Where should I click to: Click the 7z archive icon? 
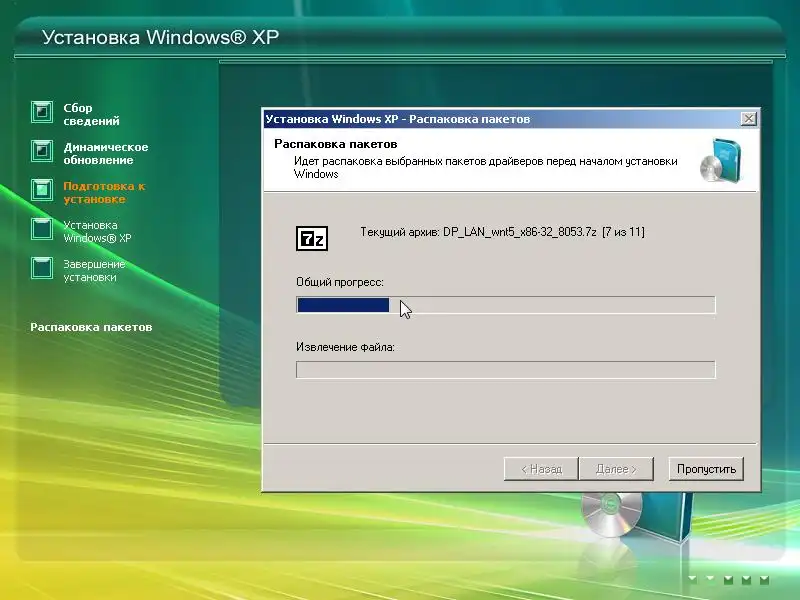click(312, 238)
